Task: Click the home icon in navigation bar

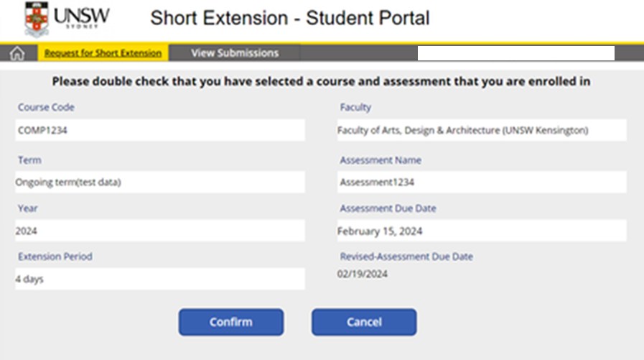Action: (x=17, y=53)
